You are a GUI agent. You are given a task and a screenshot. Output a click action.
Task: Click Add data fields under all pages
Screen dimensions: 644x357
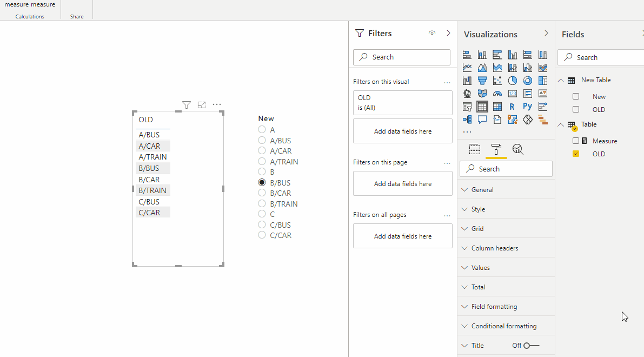[402, 236]
